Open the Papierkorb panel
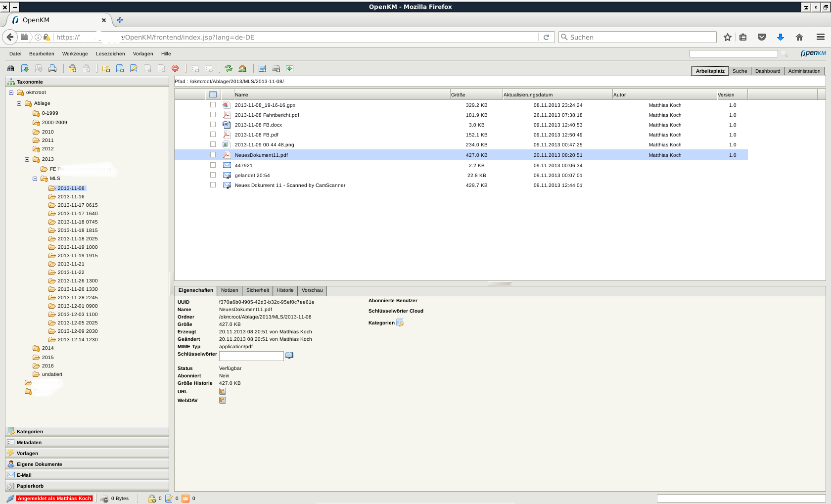This screenshot has width=831, height=504. pyautogui.click(x=30, y=486)
